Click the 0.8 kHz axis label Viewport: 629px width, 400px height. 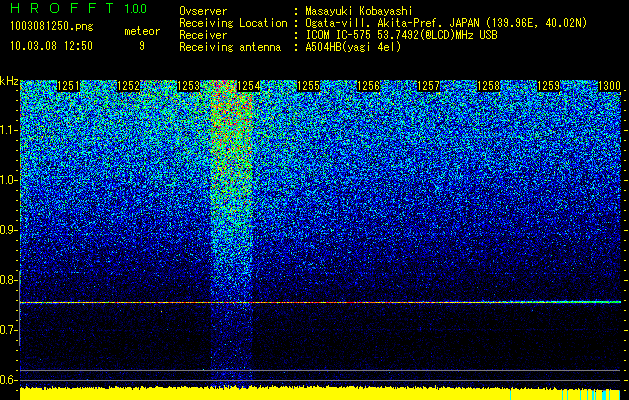[x=9, y=280]
